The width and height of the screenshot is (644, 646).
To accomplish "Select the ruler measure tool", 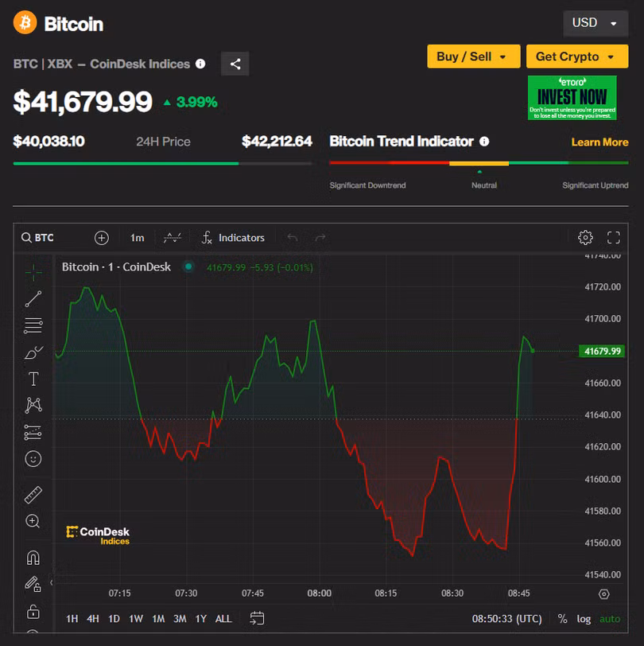I will click(x=33, y=495).
